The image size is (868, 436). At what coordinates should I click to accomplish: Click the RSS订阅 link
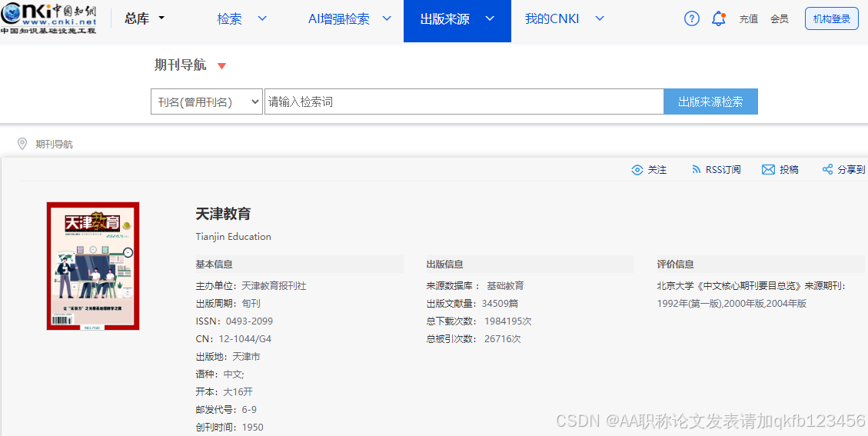pos(723,170)
